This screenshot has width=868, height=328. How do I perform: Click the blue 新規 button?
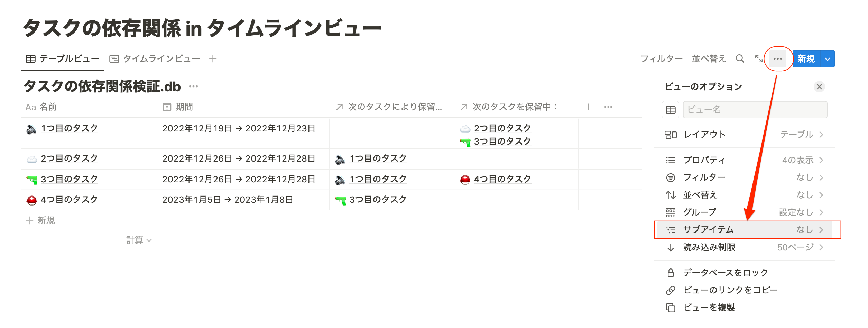click(806, 59)
